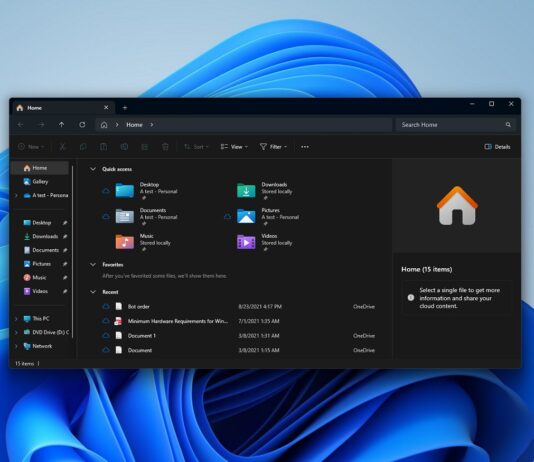Viewport: 534px width, 462px height.
Task: Select Network in the sidebar
Action: (x=38, y=346)
